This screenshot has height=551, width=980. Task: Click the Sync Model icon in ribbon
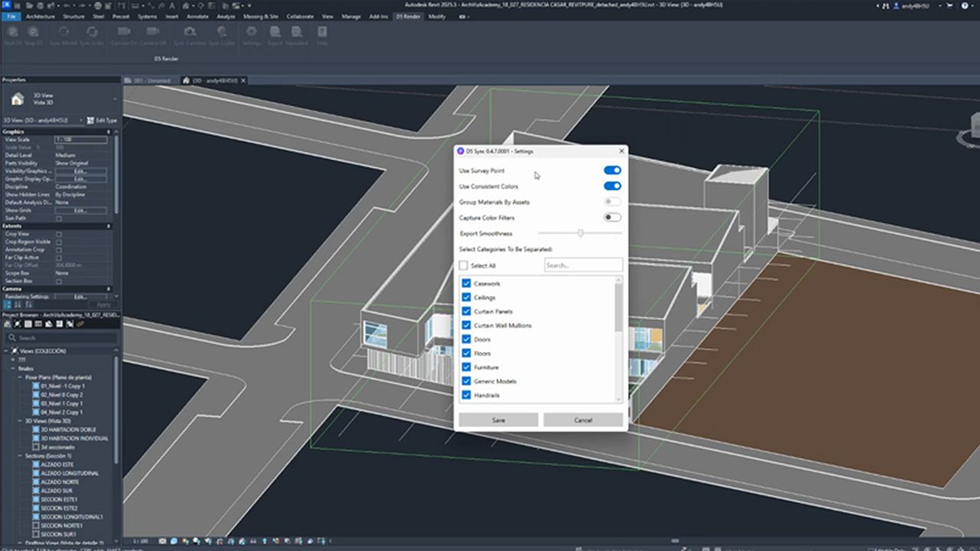click(x=64, y=32)
